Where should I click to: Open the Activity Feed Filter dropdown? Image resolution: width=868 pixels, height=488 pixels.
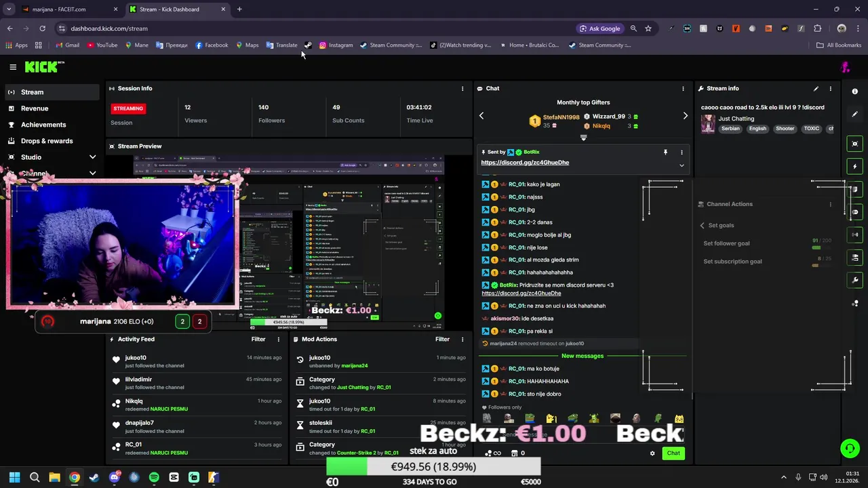(x=258, y=340)
